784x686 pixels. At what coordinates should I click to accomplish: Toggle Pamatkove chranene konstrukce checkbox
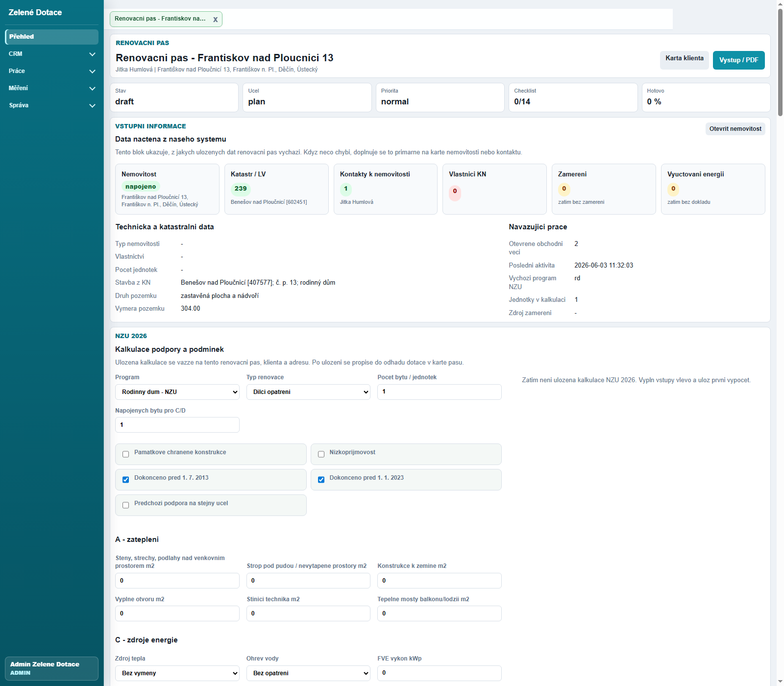125,454
